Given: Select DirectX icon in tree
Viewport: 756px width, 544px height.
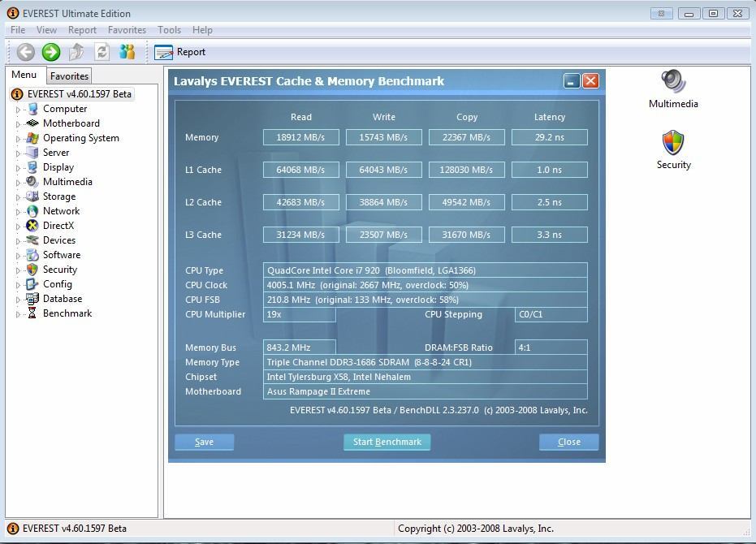Looking at the screenshot, I should pyautogui.click(x=32, y=226).
